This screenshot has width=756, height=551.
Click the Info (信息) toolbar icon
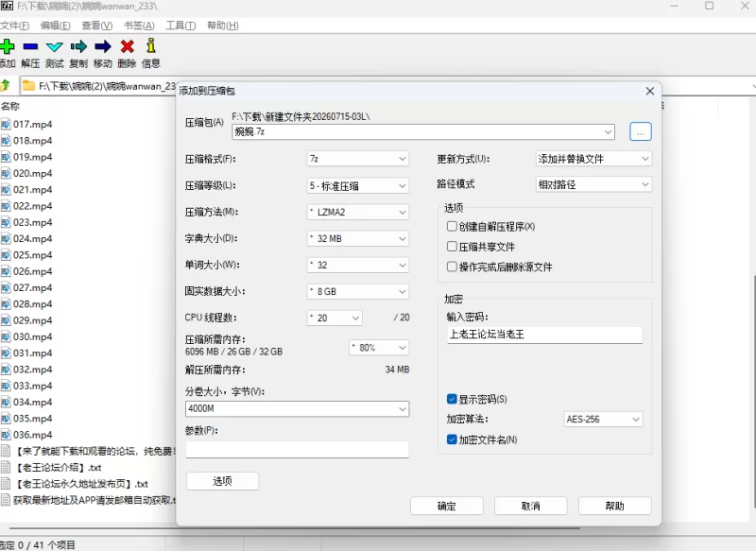pyautogui.click(x=151, y=45)
